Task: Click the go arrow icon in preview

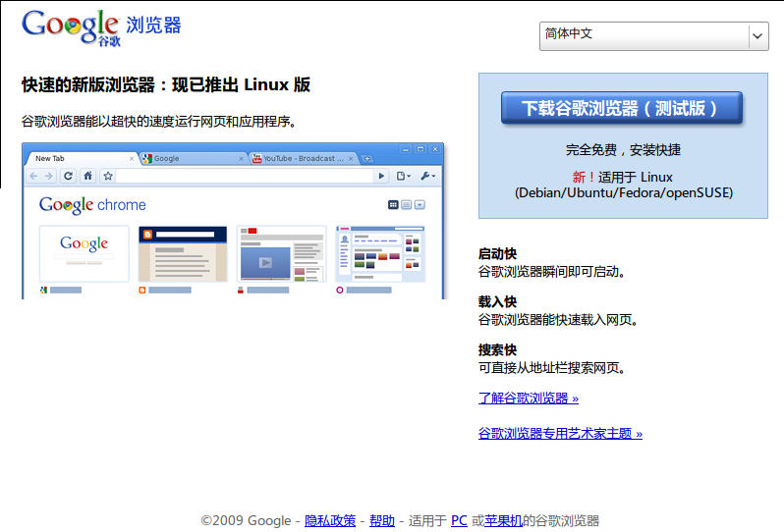Action: click(381, 176)
